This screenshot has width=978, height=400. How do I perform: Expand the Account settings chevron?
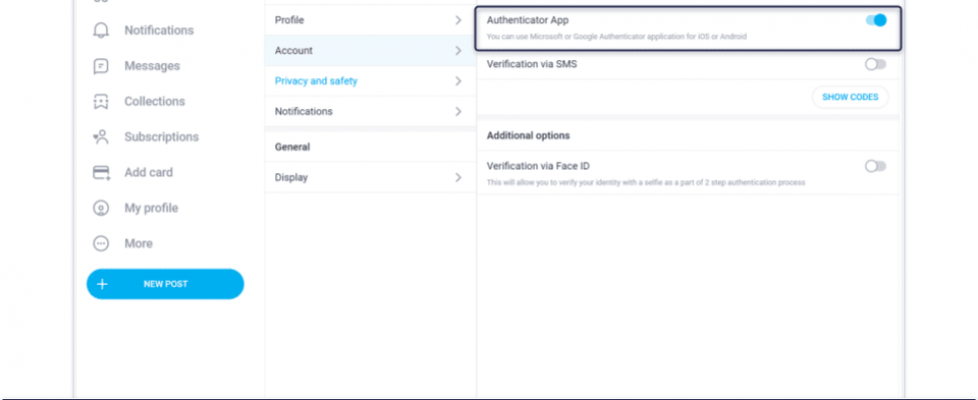coord(458,51)
